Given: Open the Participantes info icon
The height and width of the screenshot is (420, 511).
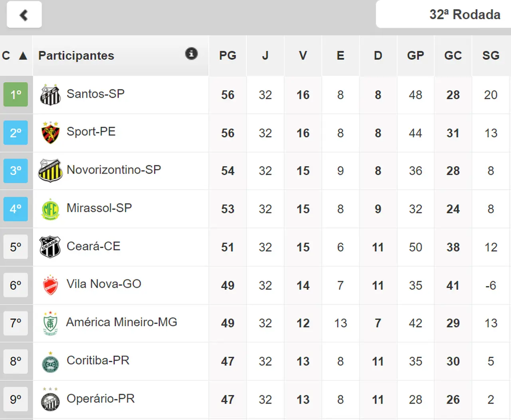Looking at the screenshot, I should point(191,53).
